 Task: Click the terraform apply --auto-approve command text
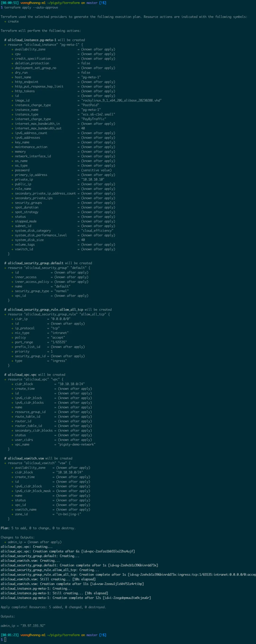coord(31,8)
